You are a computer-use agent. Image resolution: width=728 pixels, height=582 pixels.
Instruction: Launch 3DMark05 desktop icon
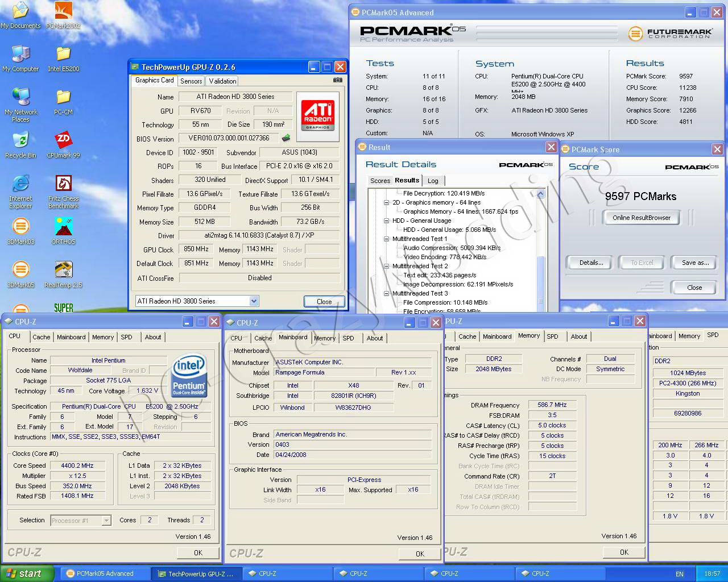tap(20, 274)
